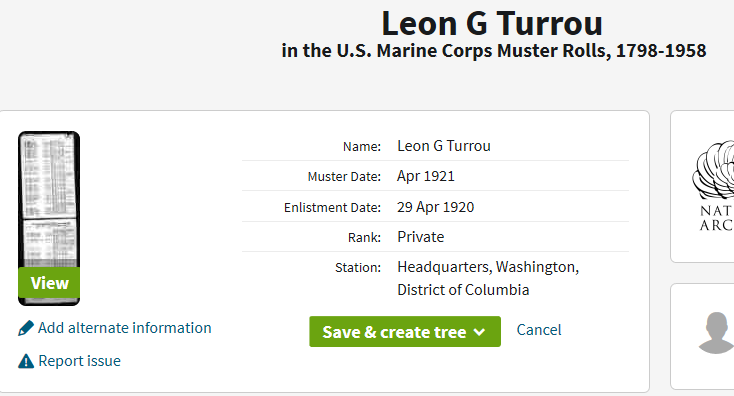Select the Name value Leon G Turrou
The image size is (734, 396).
[444, 146]
